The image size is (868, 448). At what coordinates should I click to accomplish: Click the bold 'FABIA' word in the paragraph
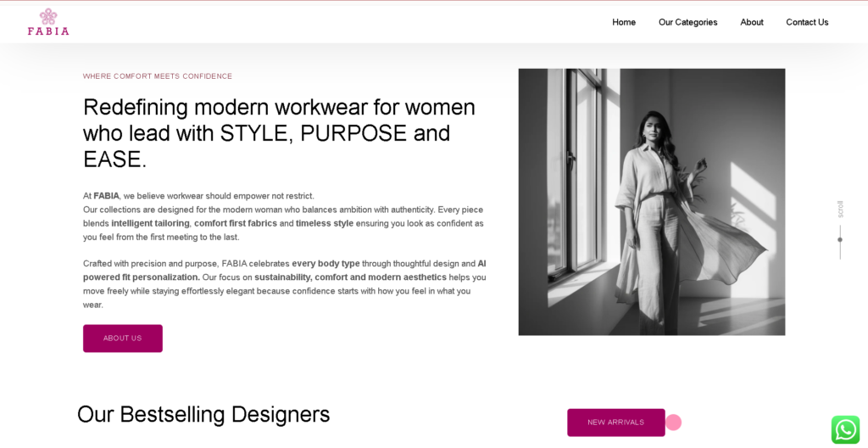coord(106,196)
